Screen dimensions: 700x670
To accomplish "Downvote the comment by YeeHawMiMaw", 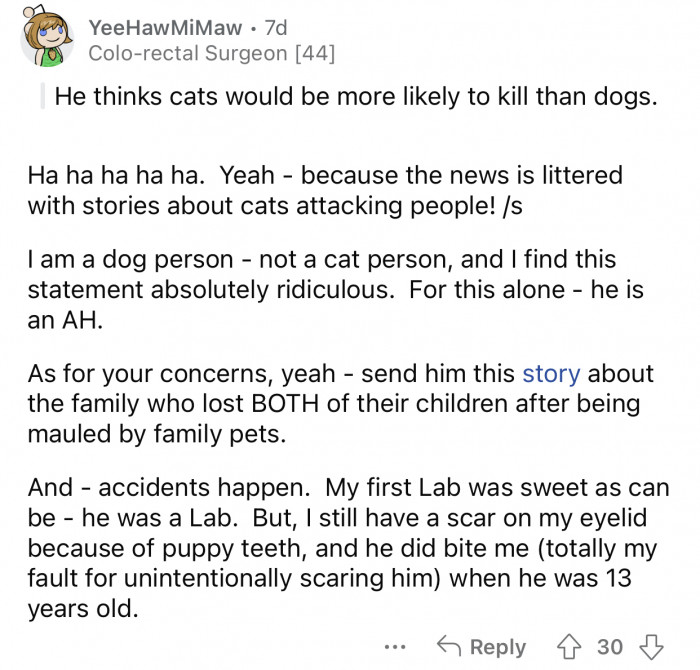I will 652,647.
